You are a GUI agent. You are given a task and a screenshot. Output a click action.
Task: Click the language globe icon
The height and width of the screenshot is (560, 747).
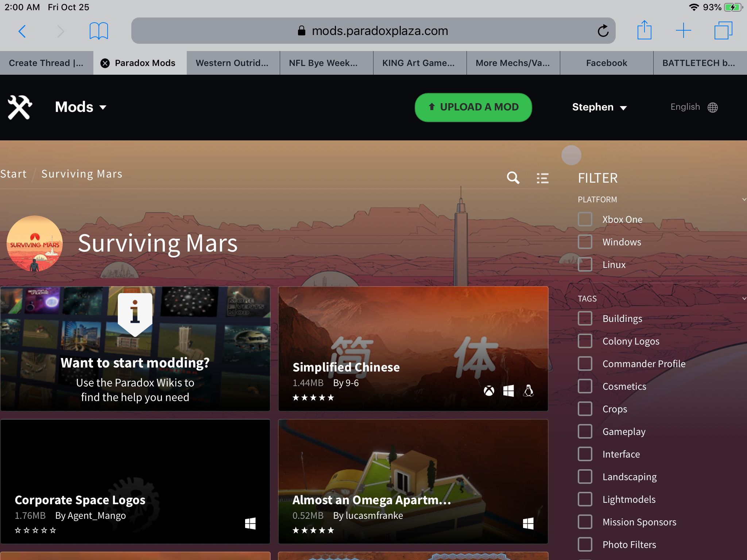[x=712, y=108]
